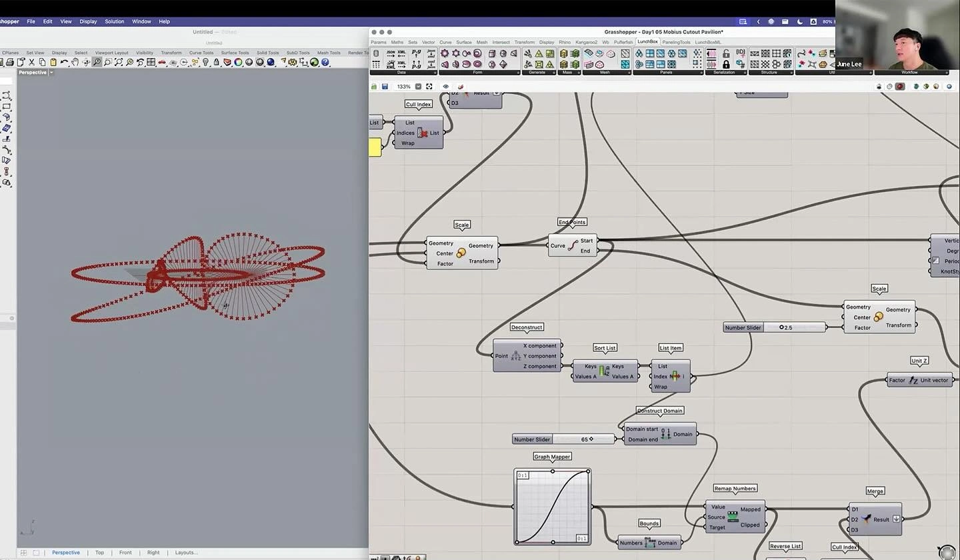
Task: Activate the Zoom magnifier tool in Rhino
Action: [97, 62]
